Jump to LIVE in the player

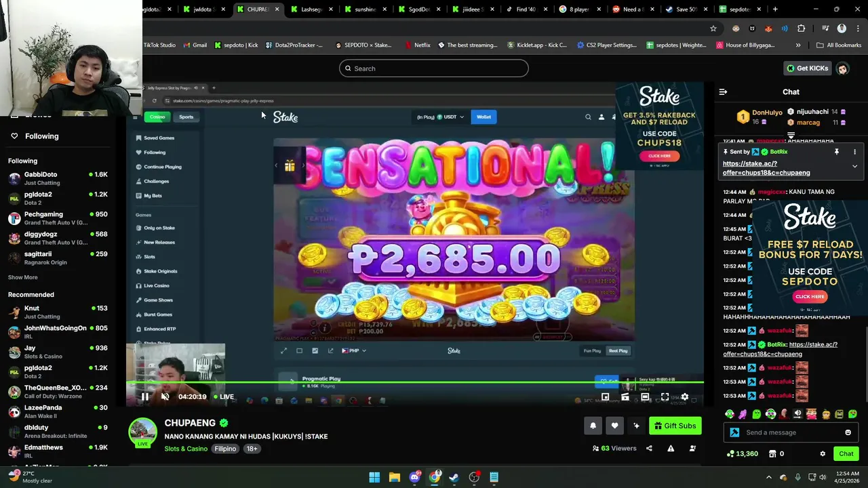click(x=224, y=396)
